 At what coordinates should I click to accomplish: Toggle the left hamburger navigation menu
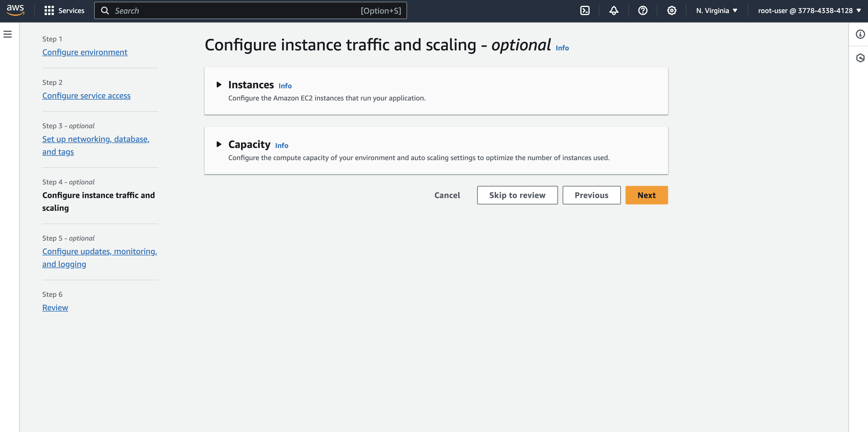(8, 34)
